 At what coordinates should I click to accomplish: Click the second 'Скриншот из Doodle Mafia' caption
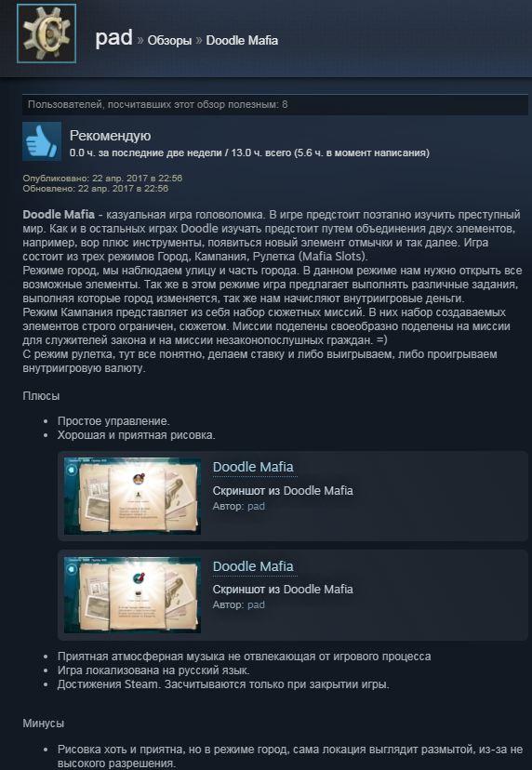click(x=283, y=590)
